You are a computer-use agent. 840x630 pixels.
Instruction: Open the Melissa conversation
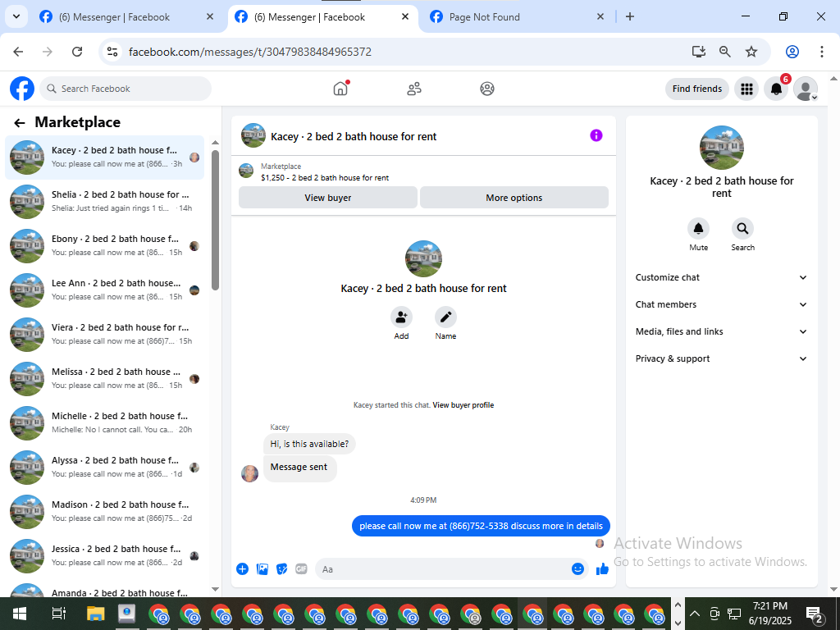click(104, 379)
